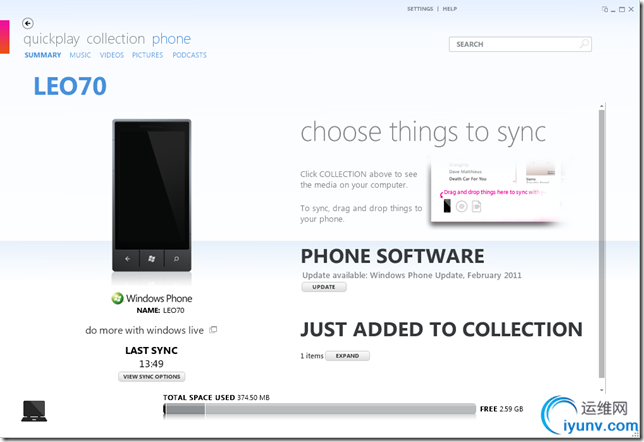
Task: Expand the just added items list
Action: (x=347, y=356)
